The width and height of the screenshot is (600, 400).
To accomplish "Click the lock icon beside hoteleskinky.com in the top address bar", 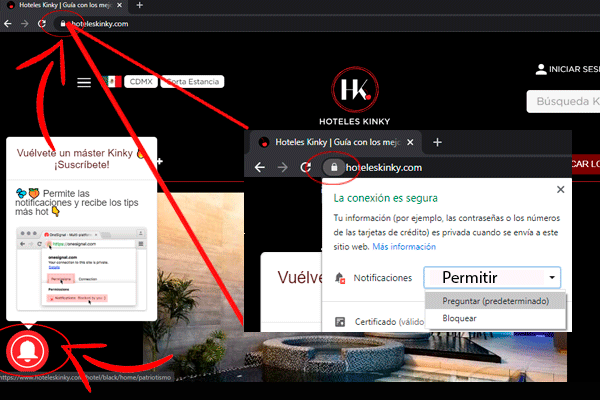I will coord(63,24).
